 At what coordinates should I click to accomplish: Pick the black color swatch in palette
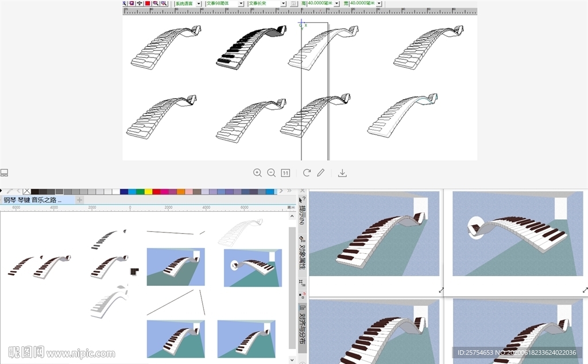click(x=35, y=192)
